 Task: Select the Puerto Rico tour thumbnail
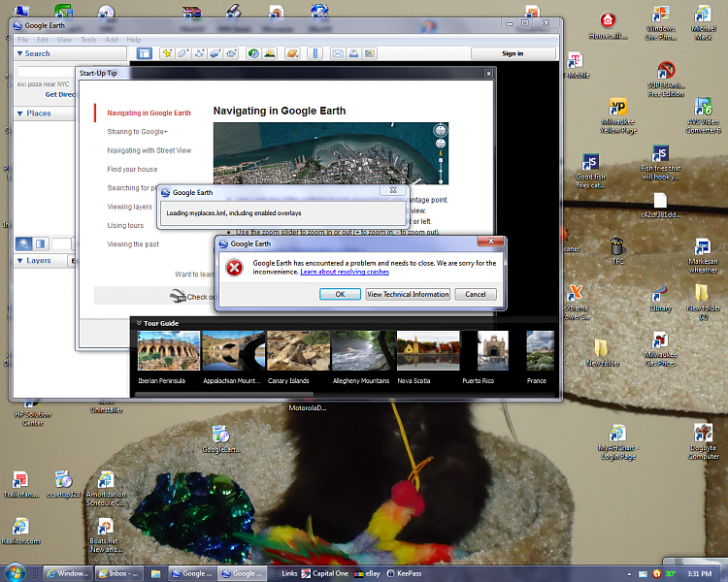coord(493,350)
